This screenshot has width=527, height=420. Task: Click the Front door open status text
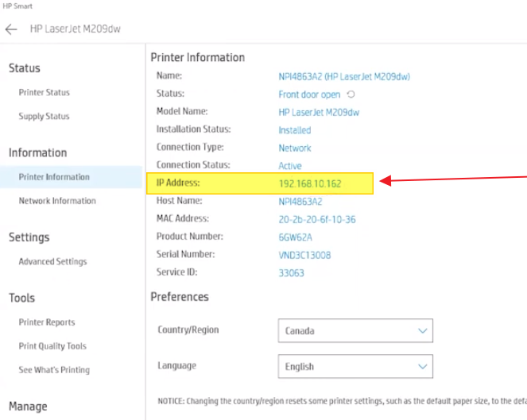click(309, 94)
